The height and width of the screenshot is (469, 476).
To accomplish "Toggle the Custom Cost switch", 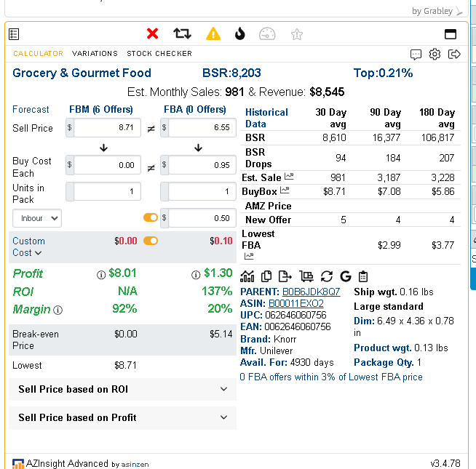I will (151, 241).
